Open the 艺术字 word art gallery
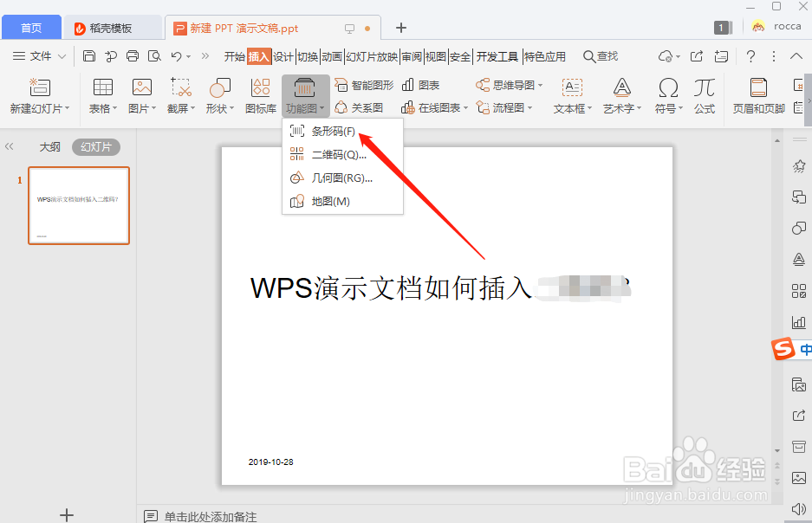812x523 pixels. click(x=622, y=96)
